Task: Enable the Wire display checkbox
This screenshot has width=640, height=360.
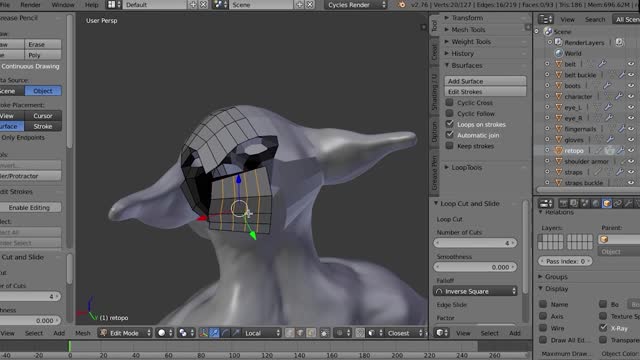Action: (543, 328)
